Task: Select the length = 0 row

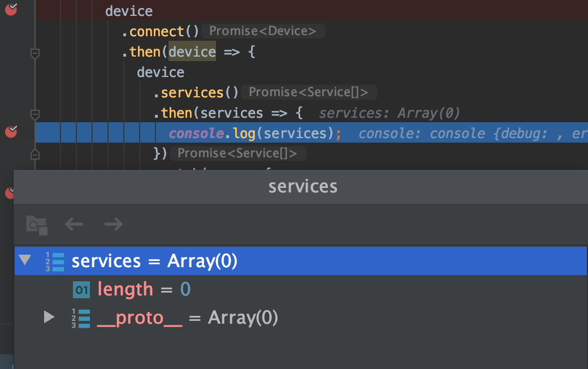Action: (301, 289)
